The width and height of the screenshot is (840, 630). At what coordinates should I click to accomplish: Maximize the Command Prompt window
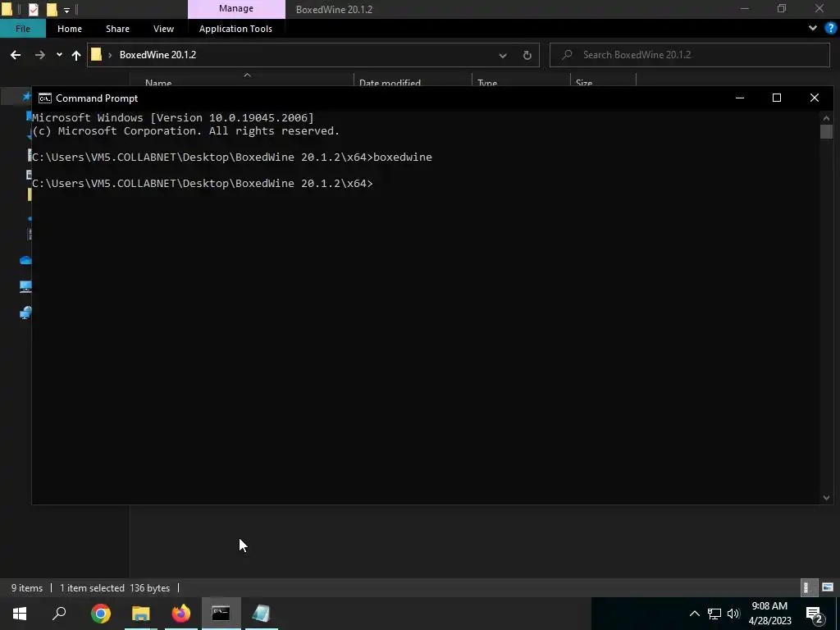pyautogui.click(x=777, y=98)
